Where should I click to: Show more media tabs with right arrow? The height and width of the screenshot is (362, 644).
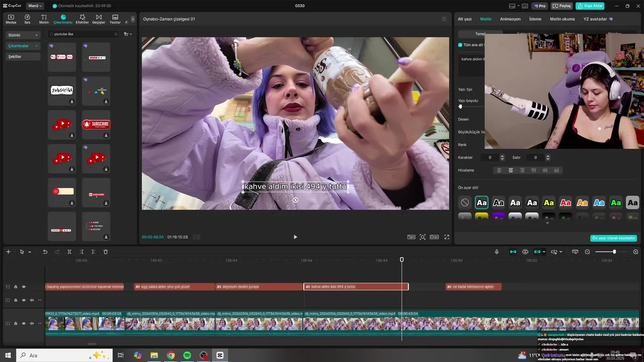(x=133, y=19)
